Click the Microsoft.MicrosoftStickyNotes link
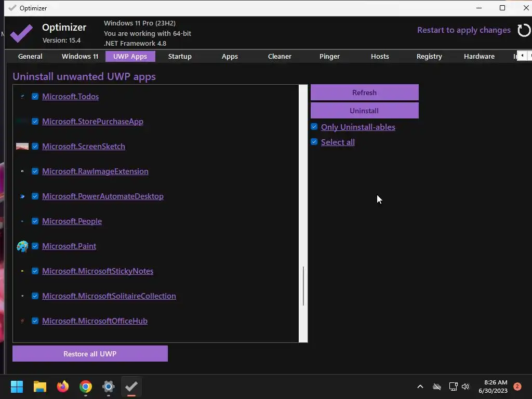The image size is (532, 399). [98, 271]
